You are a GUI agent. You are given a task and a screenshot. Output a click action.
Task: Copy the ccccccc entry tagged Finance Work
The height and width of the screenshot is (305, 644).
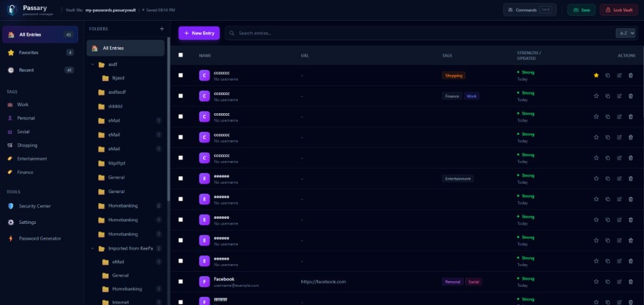[x=608, y=96]
